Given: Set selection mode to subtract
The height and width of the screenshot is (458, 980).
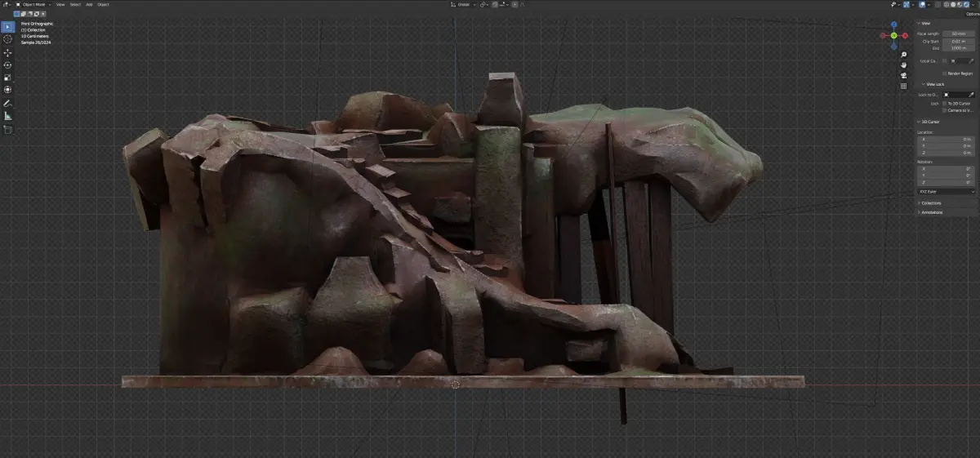Looking at the screenshot, I should pyautogui.click(x=29, y=14).
